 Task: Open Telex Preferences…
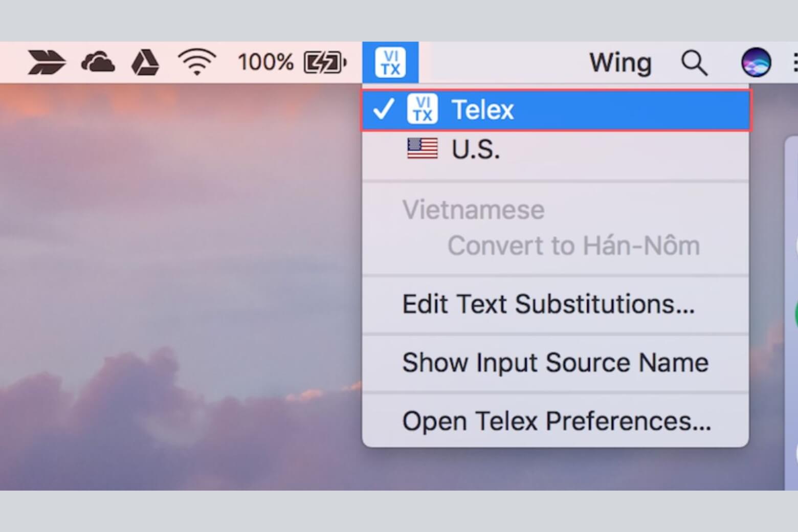coord(556,422)
